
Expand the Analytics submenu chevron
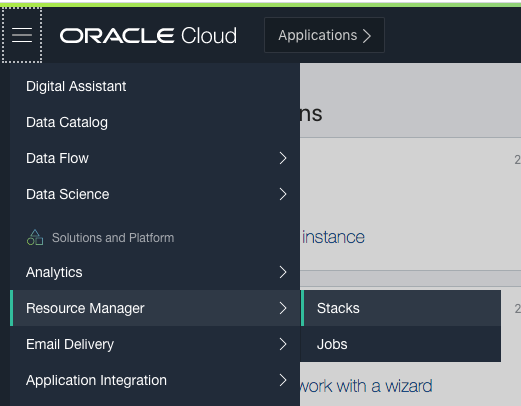(x=283, y=272)
